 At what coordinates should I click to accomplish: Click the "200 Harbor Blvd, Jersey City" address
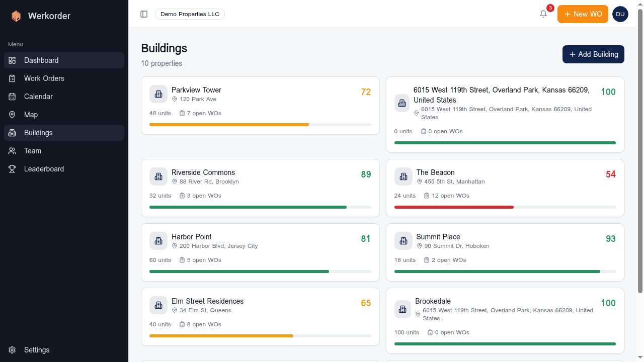(219, 246)
